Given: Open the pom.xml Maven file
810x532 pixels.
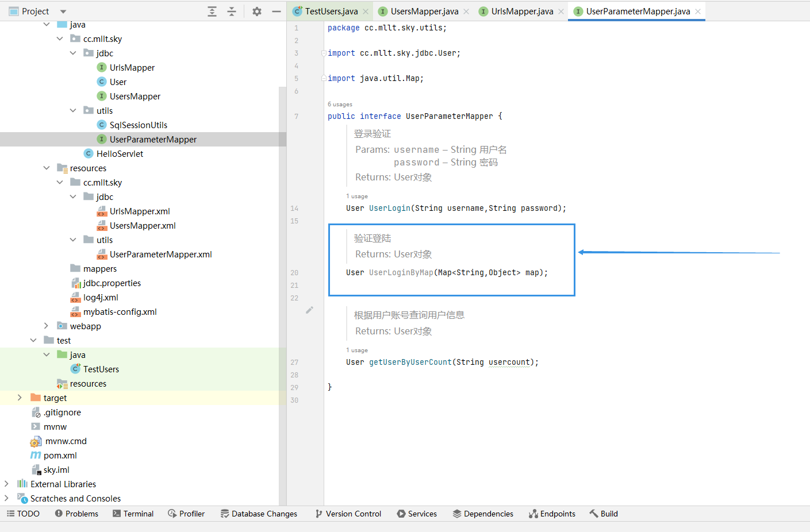Looking at the screenshot, I should [x=60, y=455].
